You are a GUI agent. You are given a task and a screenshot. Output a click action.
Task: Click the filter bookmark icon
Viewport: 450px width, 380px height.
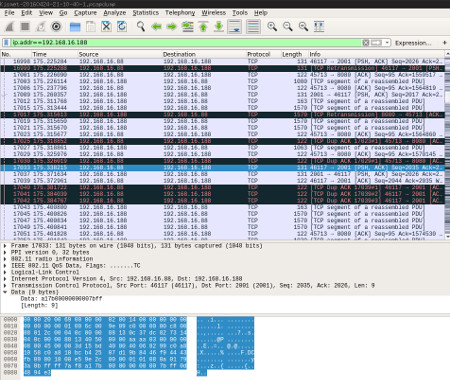tap(6, 43)
